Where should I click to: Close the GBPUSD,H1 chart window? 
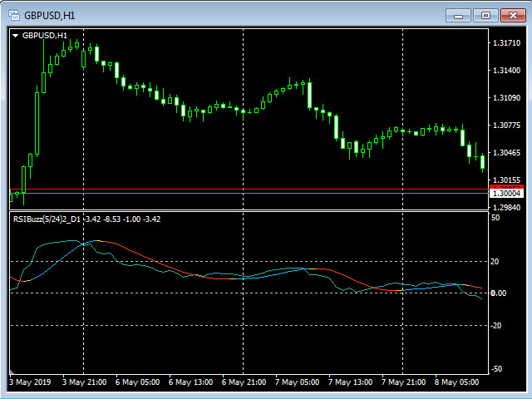coord(512,15)
